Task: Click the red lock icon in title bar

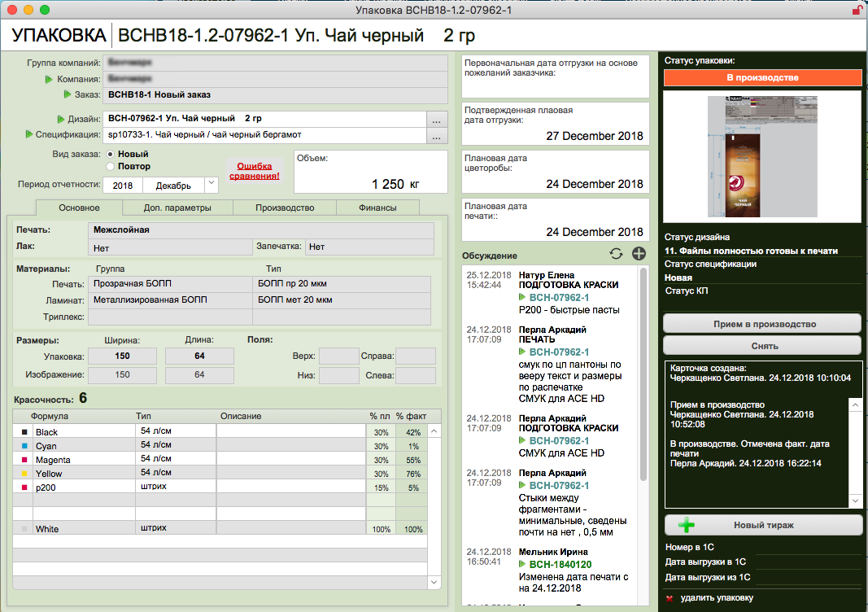Action: [x=857, y=10]
